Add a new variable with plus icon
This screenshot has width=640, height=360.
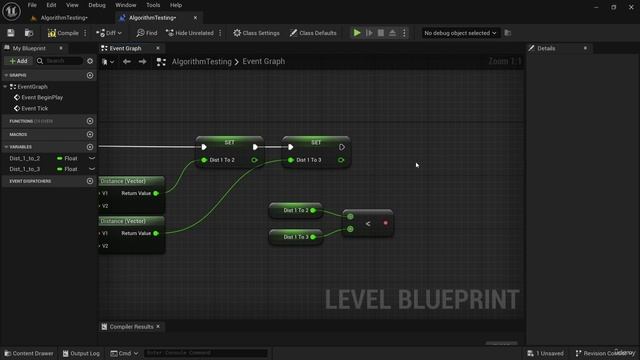point(90,147)
